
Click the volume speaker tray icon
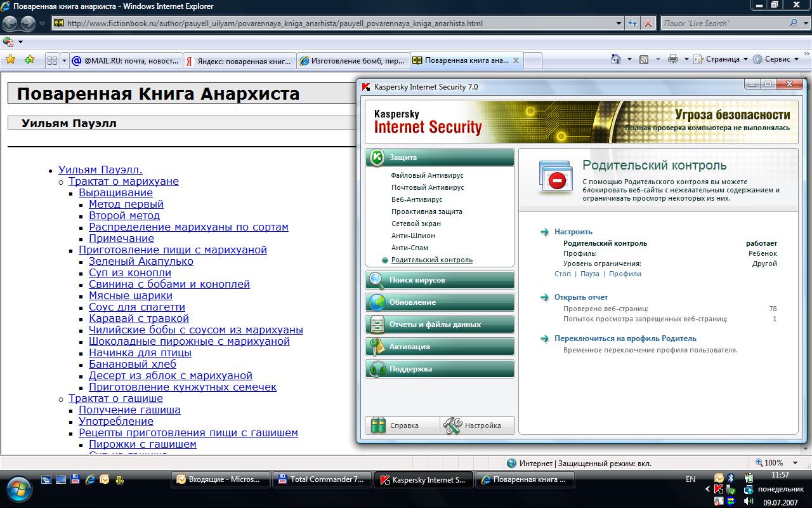coord(749,502)
